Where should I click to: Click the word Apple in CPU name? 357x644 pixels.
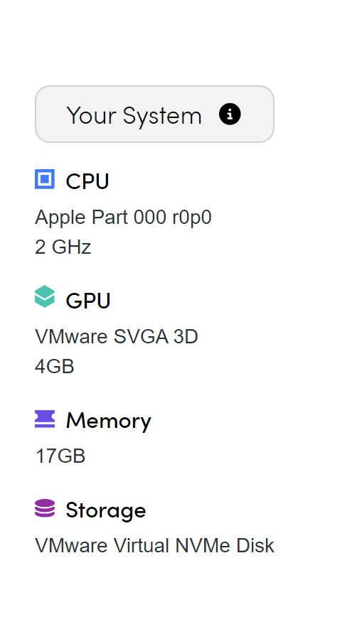click(x=60, y=218)
